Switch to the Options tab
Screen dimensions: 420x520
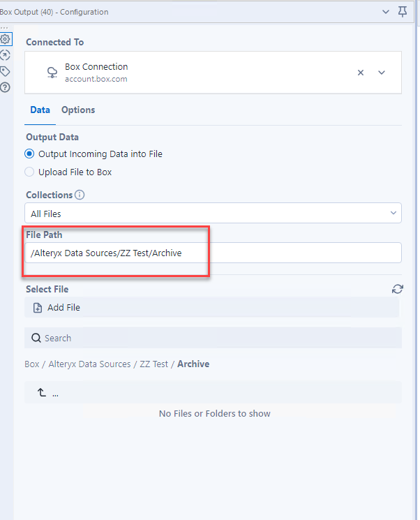[x=78, y=110]
